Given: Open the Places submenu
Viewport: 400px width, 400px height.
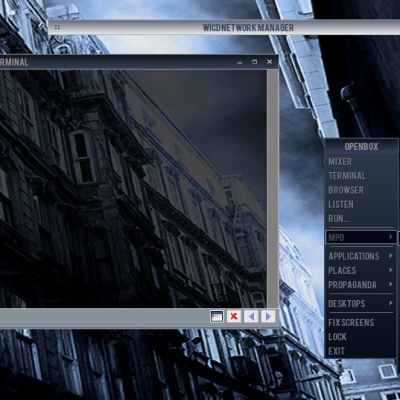Looking at the screenshot, I should (x=361, y=271).
